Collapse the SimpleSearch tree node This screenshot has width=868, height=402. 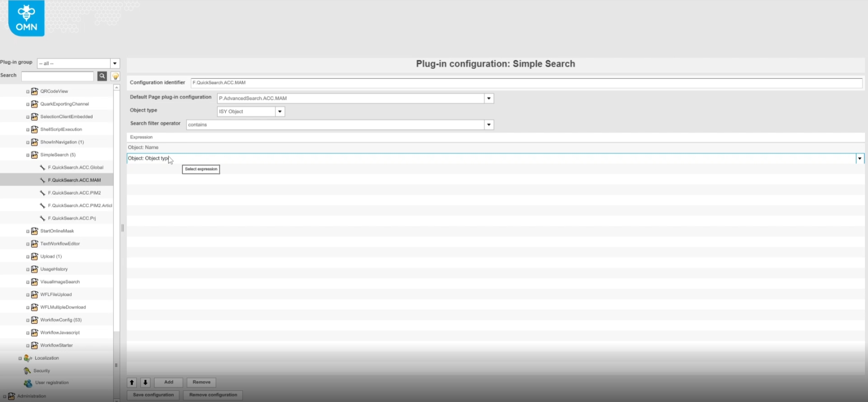click(x=28, y=155)
